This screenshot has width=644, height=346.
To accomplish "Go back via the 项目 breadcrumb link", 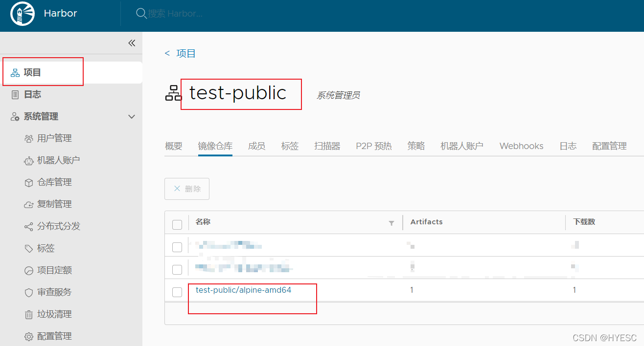I will coord(186,53).
